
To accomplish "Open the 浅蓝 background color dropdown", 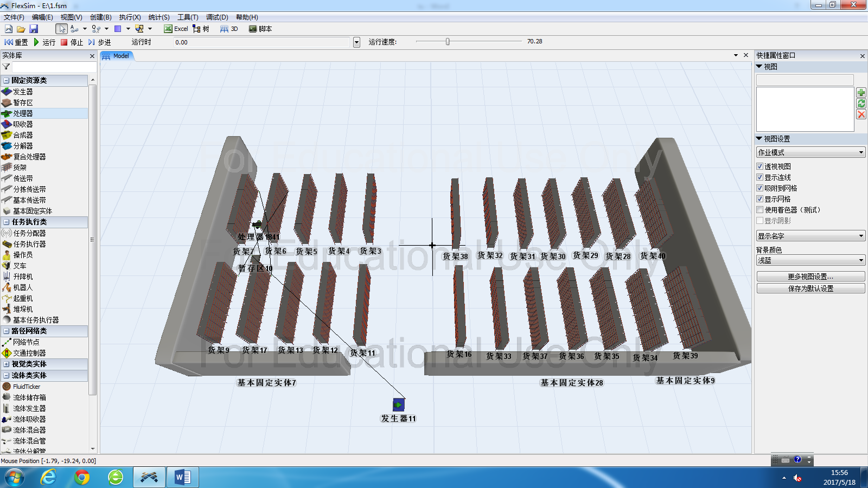I will point(810,260).
